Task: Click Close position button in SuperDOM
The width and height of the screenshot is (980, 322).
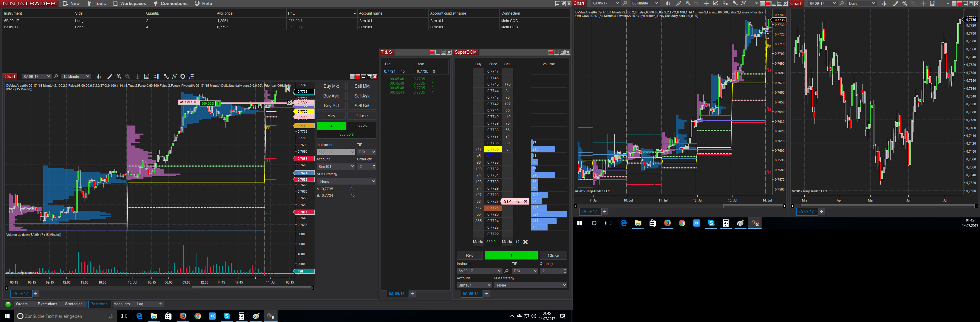Action: click(x=553, y=256)
